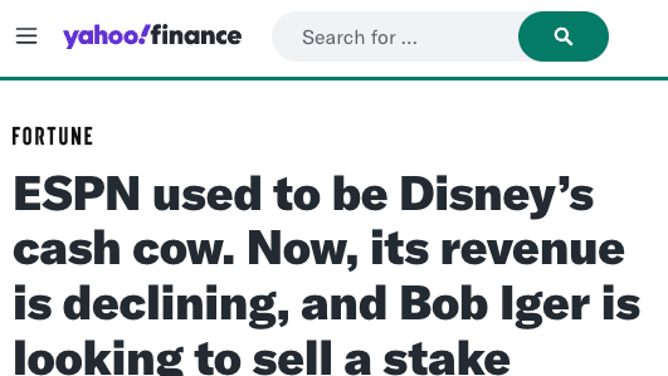Click the word 'ESPN' in the headline
The height and width of the screenshot is (376, 668).
click(x=77, y=194)
